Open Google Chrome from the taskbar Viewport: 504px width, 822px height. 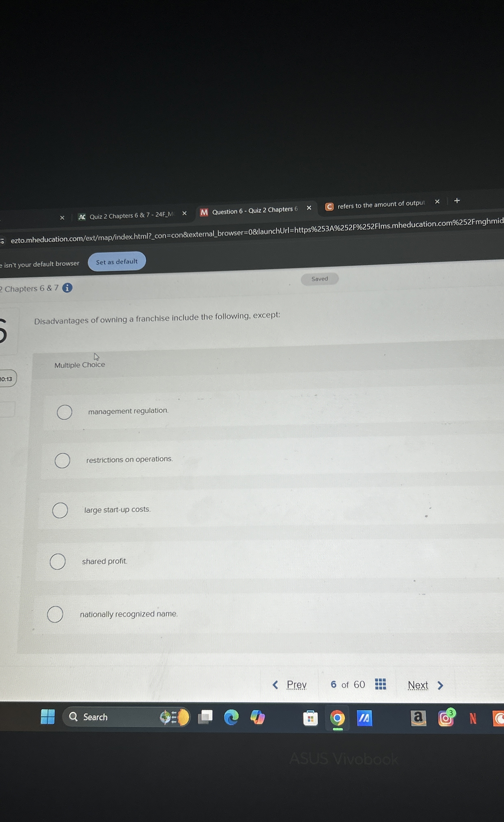coord(337,718)
